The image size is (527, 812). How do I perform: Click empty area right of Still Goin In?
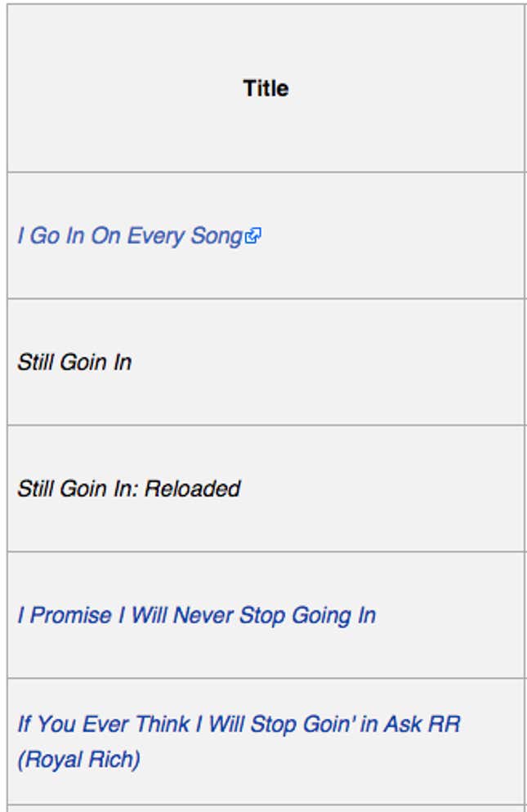point(327,362)
